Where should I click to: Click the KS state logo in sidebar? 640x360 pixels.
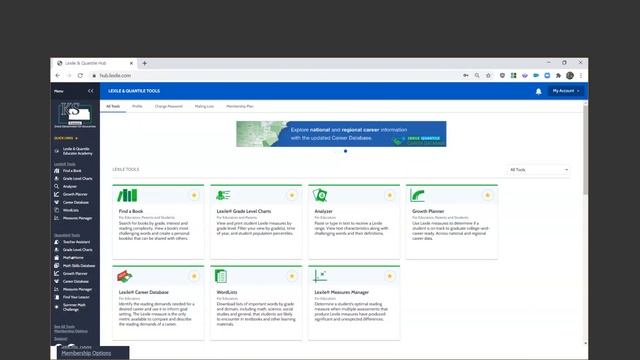click(75, 114)
